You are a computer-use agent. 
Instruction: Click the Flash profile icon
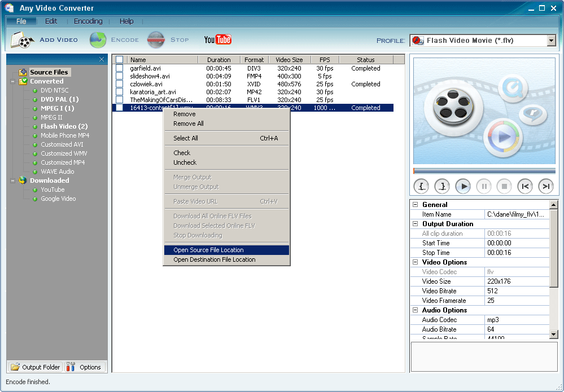click(x=418, y=40)
